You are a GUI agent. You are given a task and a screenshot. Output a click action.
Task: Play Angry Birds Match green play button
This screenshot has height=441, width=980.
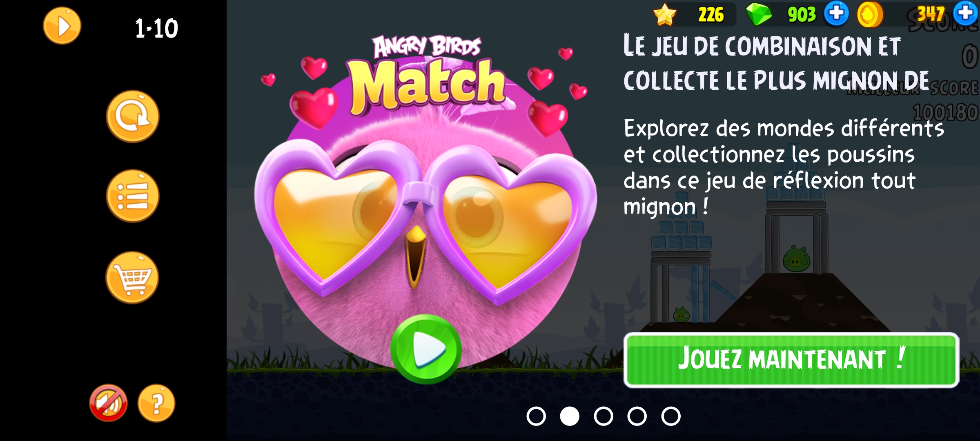point(426,349)
